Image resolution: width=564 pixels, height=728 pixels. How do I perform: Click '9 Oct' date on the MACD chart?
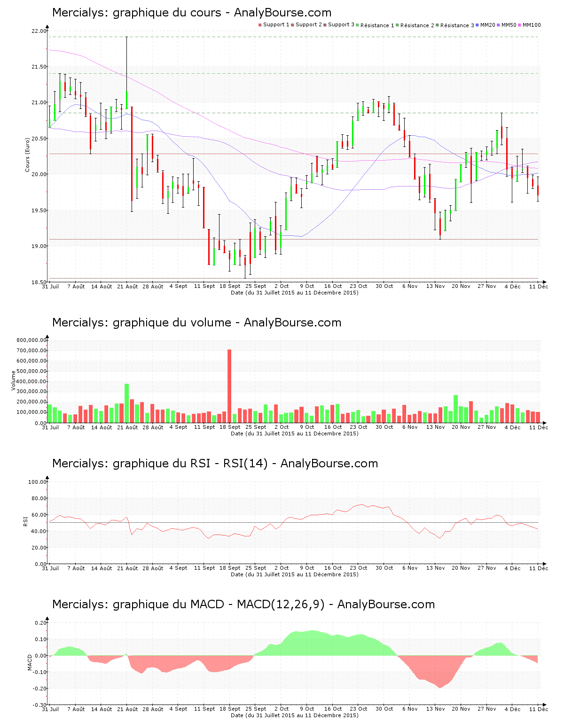(x=307, y=709)
